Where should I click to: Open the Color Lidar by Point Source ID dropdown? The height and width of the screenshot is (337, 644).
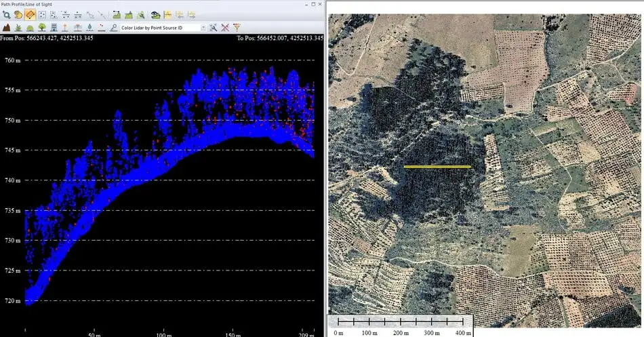[203, 28]
